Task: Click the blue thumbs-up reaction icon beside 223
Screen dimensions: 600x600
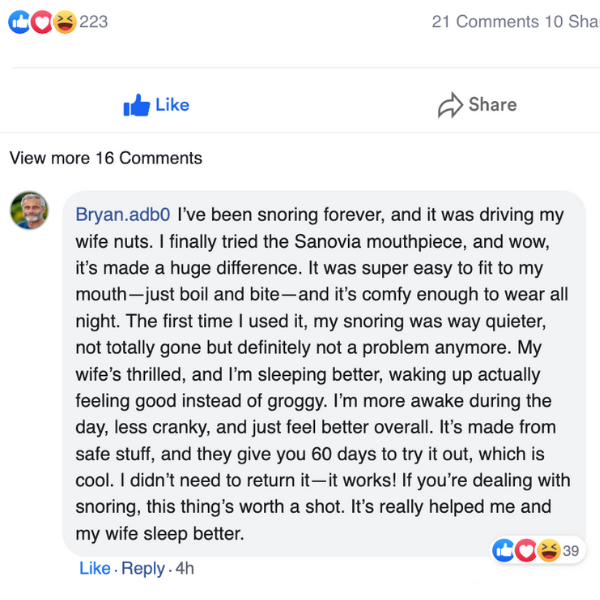Action: click(19, 22)
